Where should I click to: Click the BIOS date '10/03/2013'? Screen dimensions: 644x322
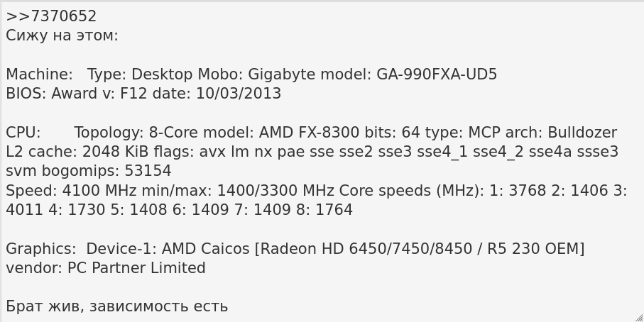(x=239, y=94)
